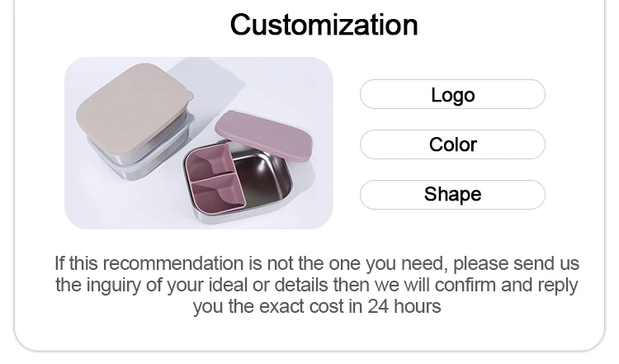Click "If this" at the paragraph start
Screen dimensions: 619x364
[x=76, y=264]
